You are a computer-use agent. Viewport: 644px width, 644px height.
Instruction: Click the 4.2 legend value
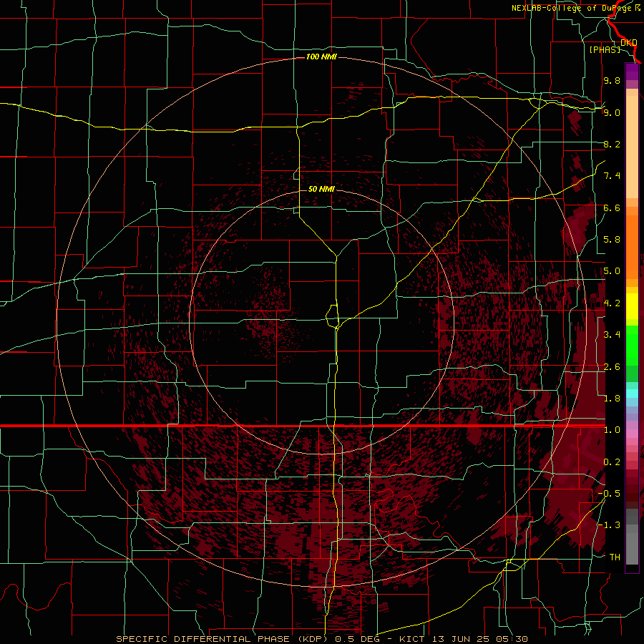click(612, 303)
